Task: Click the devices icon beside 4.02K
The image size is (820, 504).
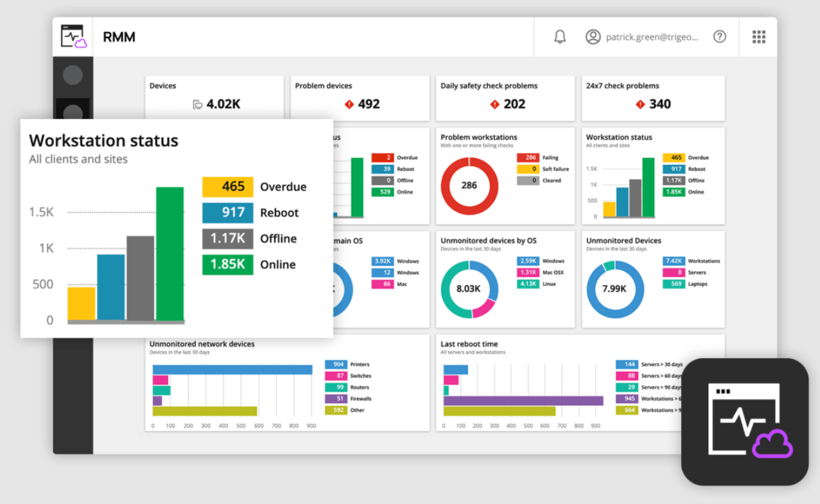Action: (198, 105)
